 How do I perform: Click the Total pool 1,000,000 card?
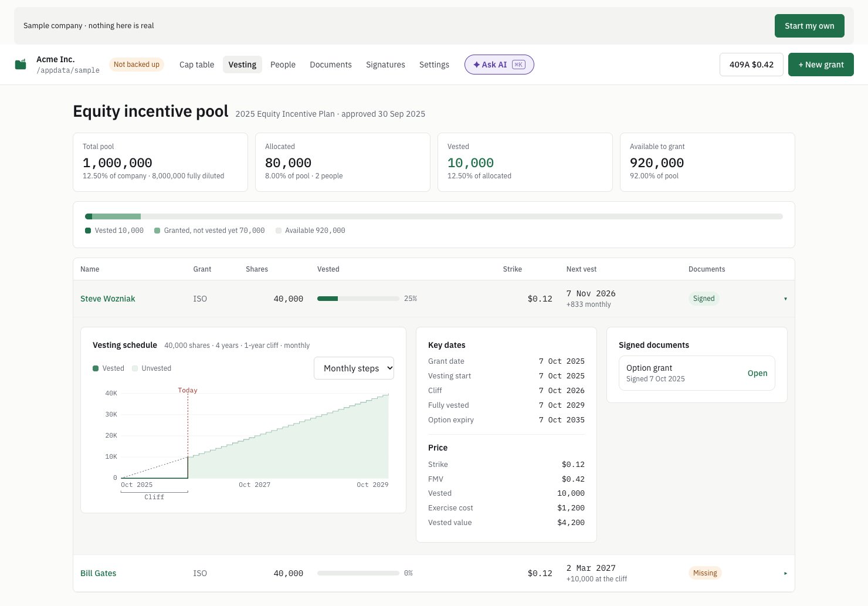click(x=160, y=162)
